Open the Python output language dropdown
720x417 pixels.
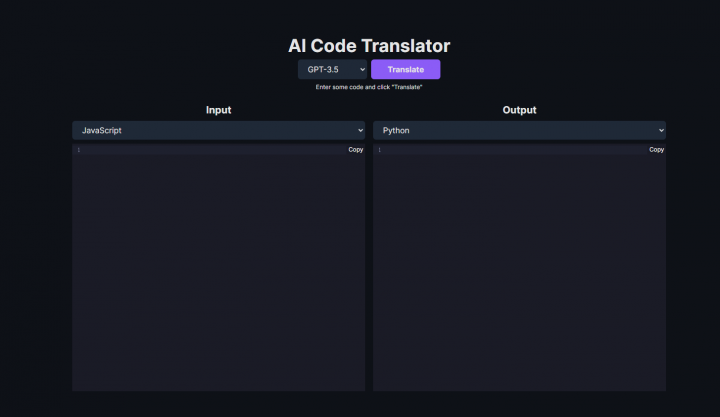coord(519,130)
